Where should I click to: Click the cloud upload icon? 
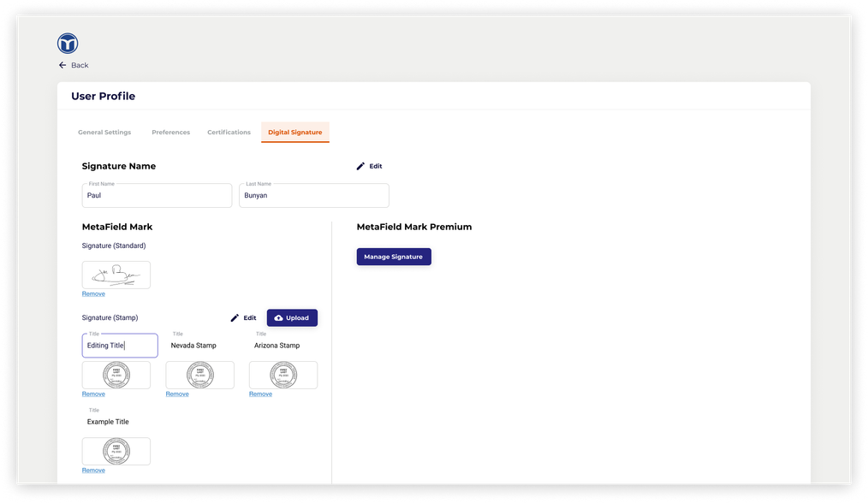coord(278,317)
